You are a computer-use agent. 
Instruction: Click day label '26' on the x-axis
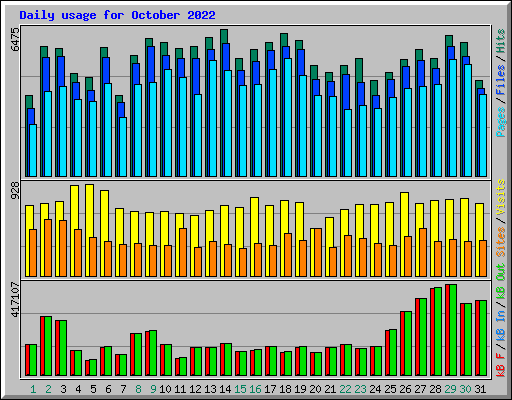pos(405,389)
